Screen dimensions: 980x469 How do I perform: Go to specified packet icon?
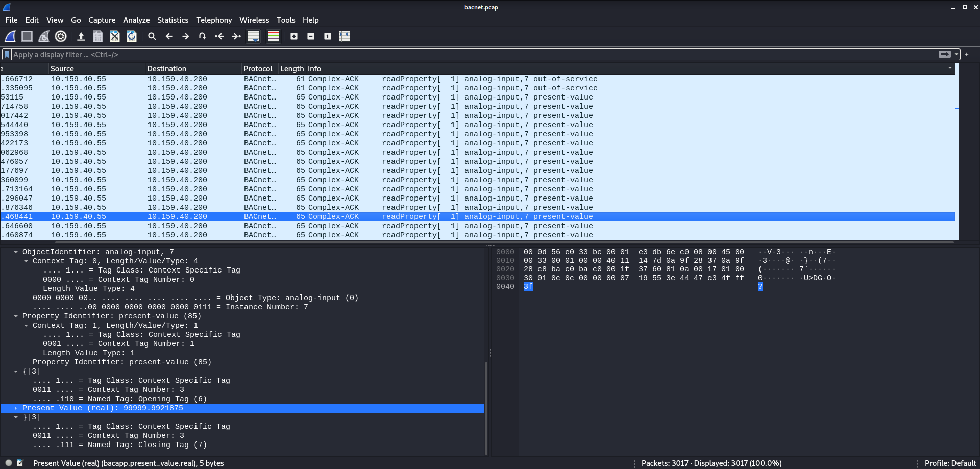(203, 36)
